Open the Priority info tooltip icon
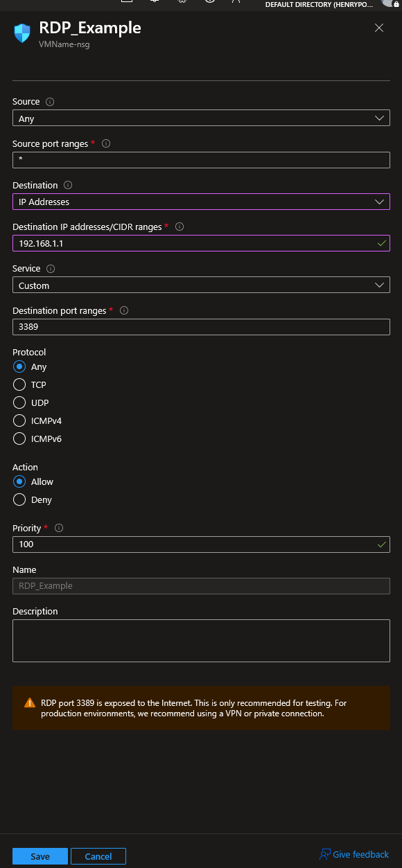402x868 pixels. tap(59, 528)
